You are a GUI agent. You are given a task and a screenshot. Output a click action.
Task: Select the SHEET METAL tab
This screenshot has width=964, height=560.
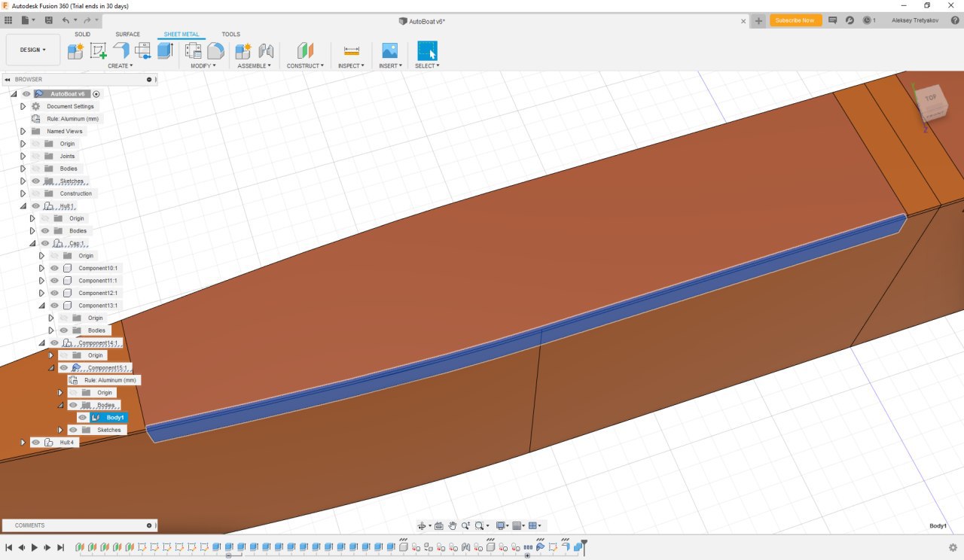[x=181, y=34]
